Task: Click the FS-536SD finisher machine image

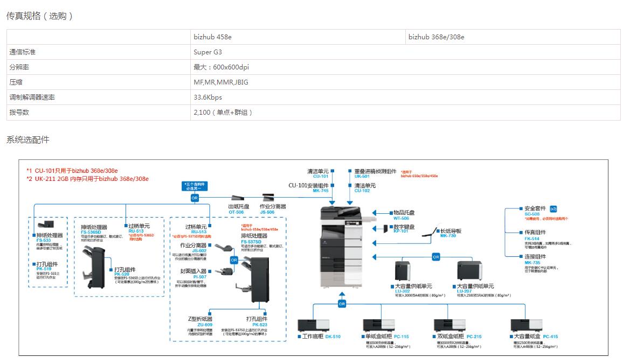Action: click(x=94, y=267)
